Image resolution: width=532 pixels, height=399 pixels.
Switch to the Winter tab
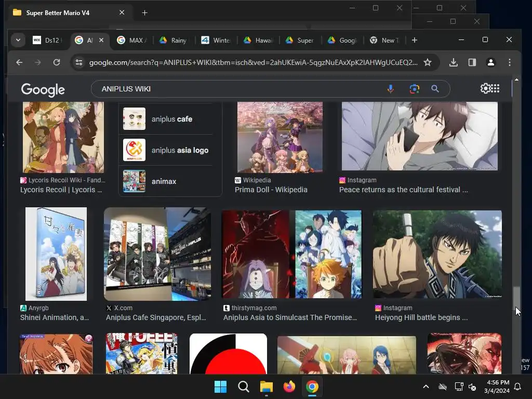pos(216,40)
